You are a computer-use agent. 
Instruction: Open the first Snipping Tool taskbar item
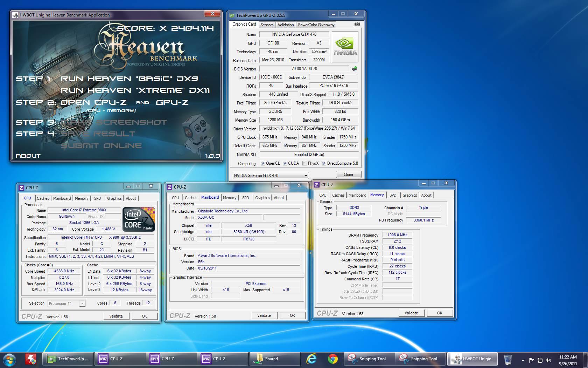point(369,359)
